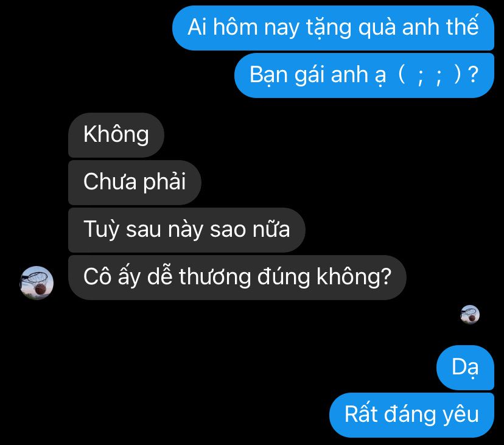Select the "Chưa phải" reply bubble
This screenshot has width=504, height=445.
coord(135,182)
